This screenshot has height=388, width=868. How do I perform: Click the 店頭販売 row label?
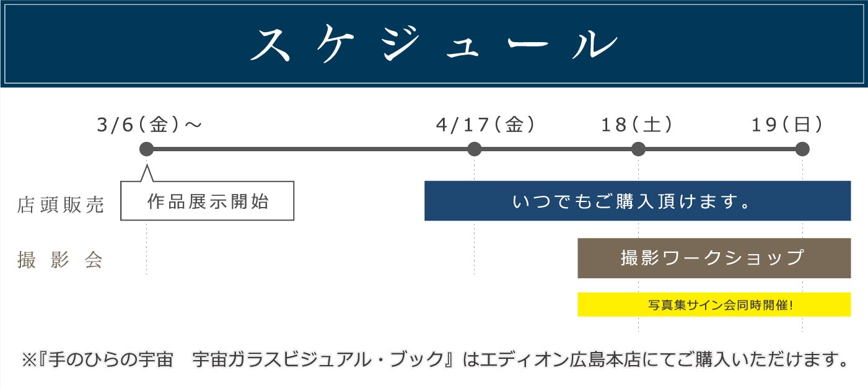pos(61,205)
